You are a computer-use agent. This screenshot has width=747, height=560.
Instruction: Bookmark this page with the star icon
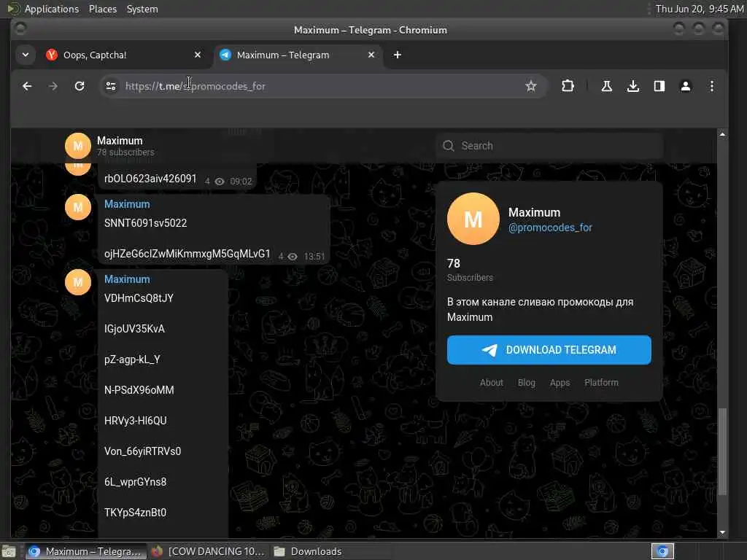[x=531, y=86]
